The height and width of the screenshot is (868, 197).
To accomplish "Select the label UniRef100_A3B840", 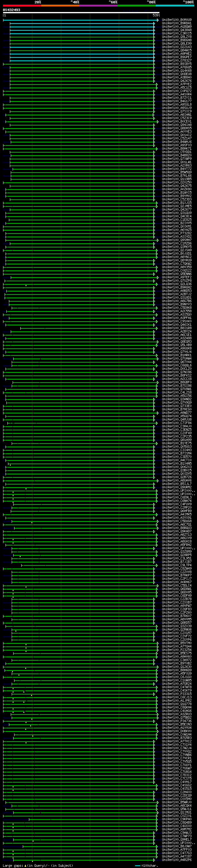I will pyautogui.click(x=177, y=78).
